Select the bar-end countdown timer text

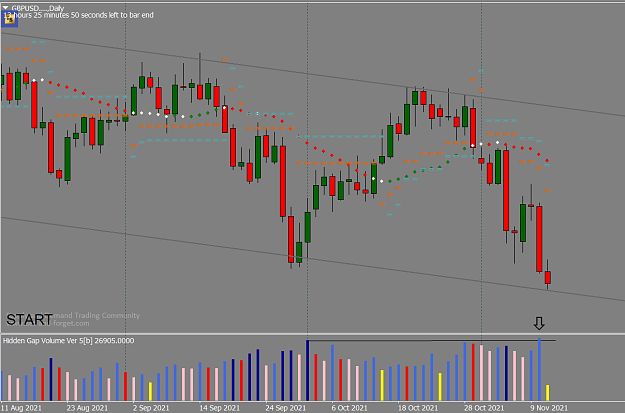pos(79,15)
